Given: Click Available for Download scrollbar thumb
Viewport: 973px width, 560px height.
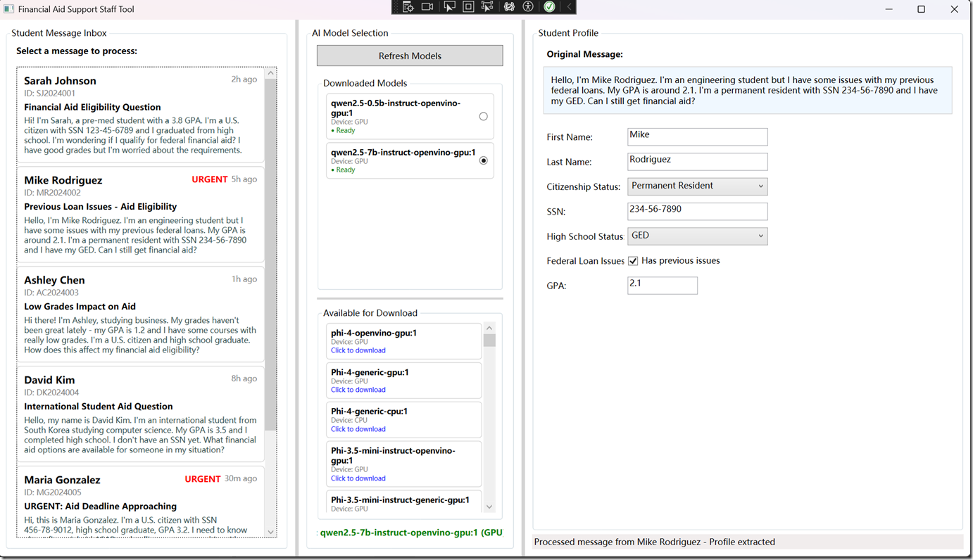Looking at the screenshot, I should (x=489, y=341).
